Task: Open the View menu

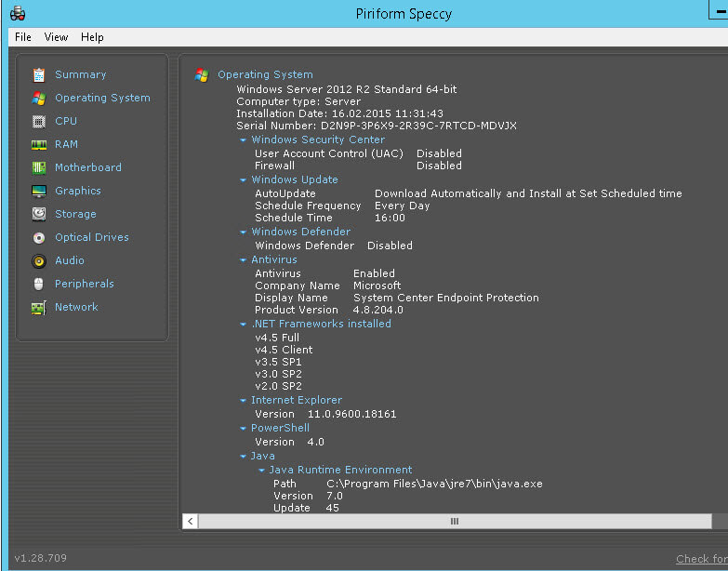Action: point(56,37)
